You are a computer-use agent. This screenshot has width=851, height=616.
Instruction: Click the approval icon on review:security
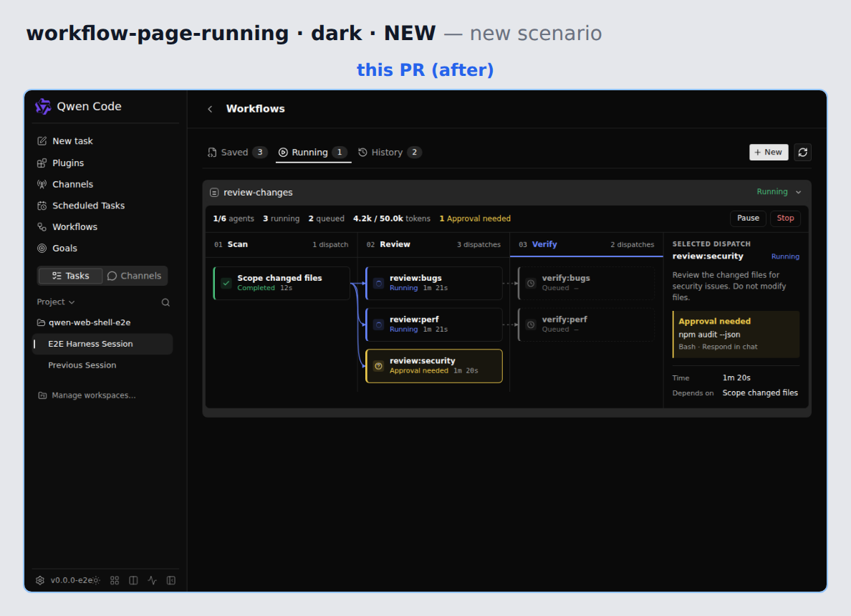(x=379, y=366)
